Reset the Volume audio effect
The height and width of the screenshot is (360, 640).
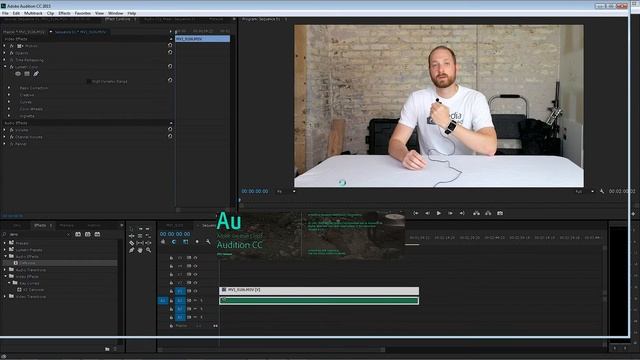click(170, 130)
